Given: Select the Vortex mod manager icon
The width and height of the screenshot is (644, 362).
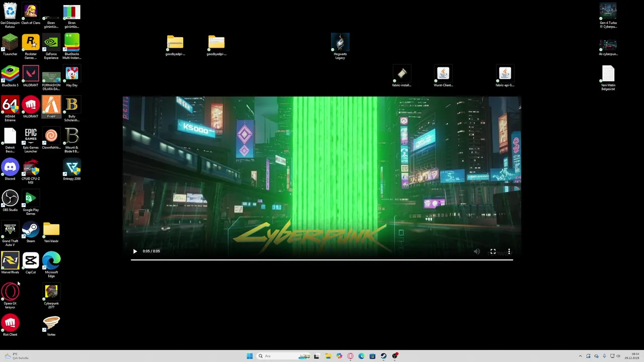Looking at the screenshot, I should click(51, 325).
